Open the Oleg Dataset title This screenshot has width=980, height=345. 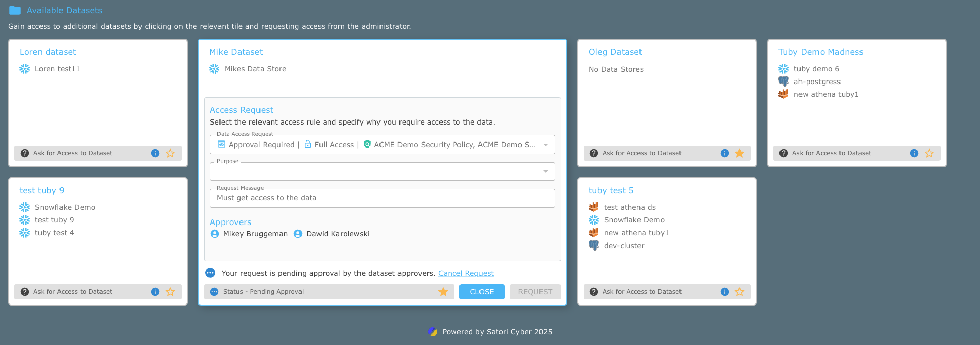pos(615,52)
